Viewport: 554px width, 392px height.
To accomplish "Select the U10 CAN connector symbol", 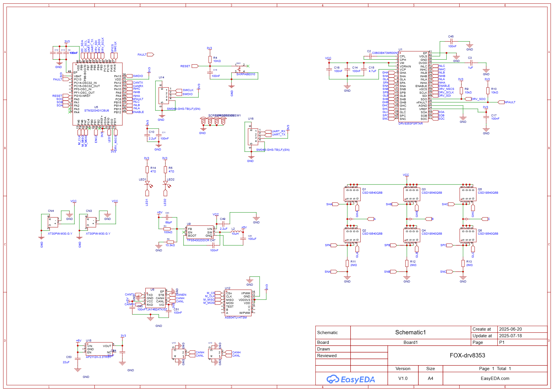I will pos(179,354).
